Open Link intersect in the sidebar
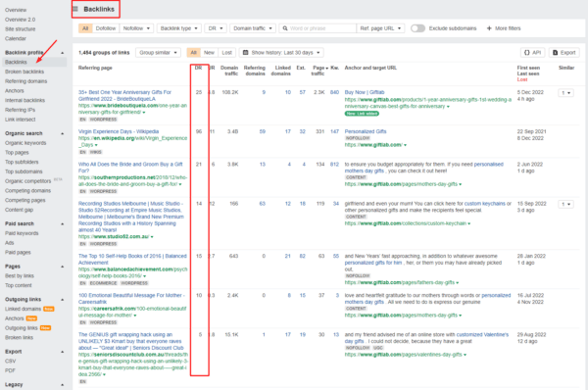Image resolution: width=588 pixels, height=390 pixels. 21,120
